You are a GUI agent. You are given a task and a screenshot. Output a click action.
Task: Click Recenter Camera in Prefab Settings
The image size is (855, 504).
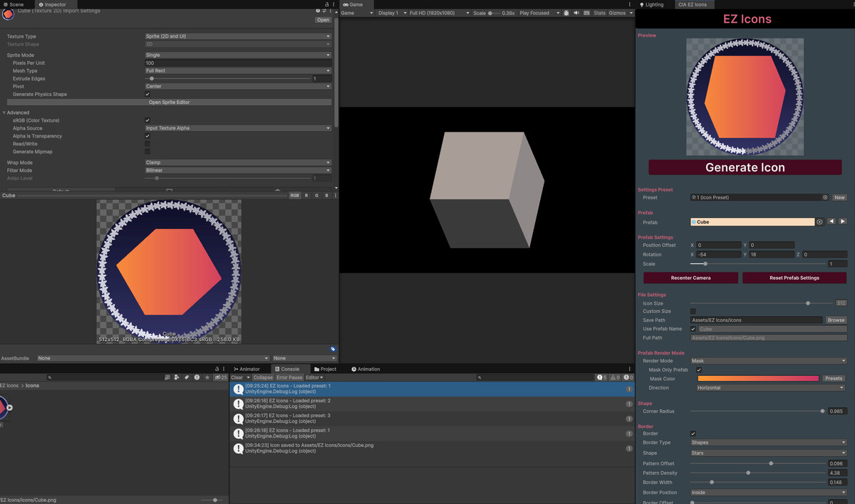(690, 277)
